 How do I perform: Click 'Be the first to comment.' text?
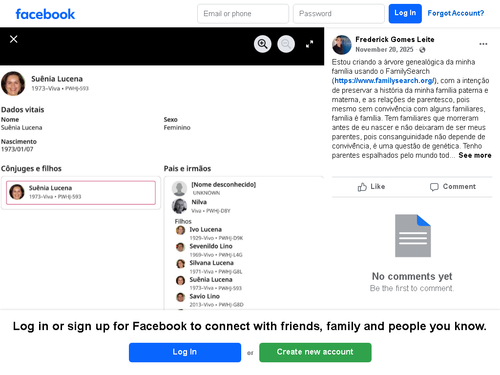(x=412, y=288)
